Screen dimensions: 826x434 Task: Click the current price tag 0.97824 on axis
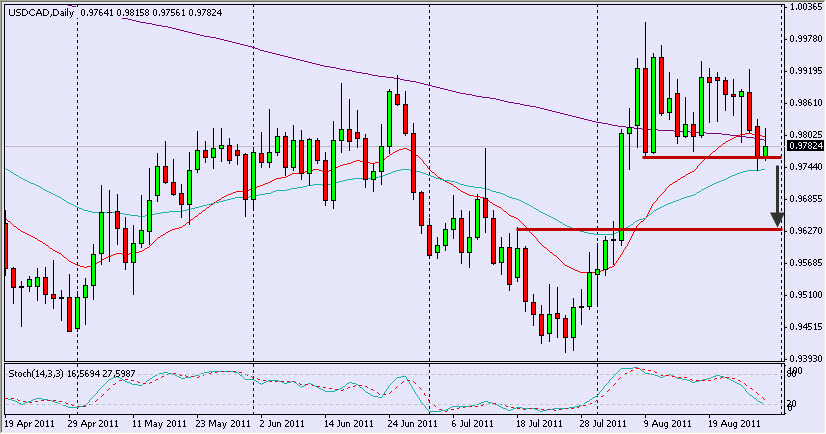tap(805, 145)
